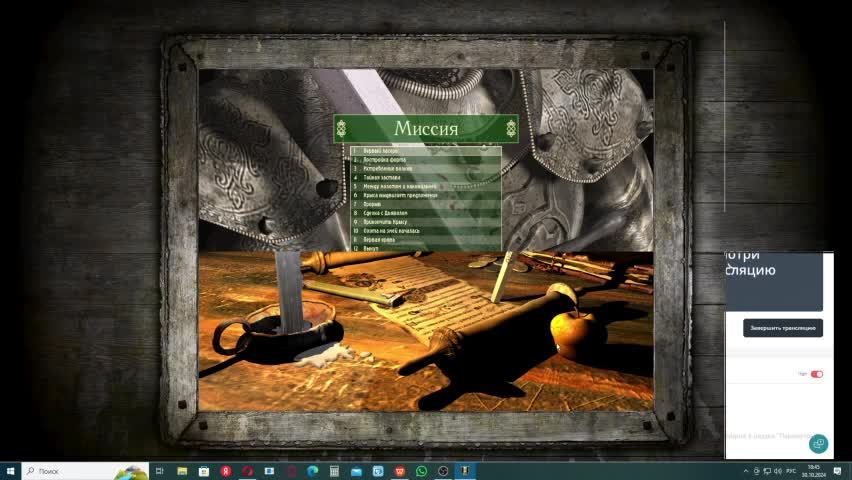
Task: Open Microsoft Edge from the taskbar
Action: (312, 471)
